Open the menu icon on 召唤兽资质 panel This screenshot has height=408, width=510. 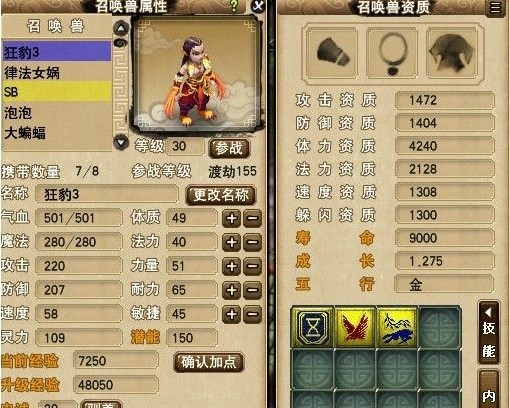tap(495, 7)
